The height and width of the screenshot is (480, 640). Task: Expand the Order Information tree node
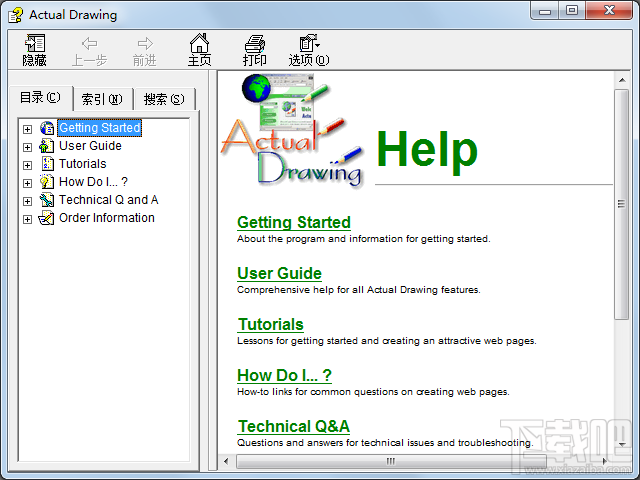click(x=27, y=219)
